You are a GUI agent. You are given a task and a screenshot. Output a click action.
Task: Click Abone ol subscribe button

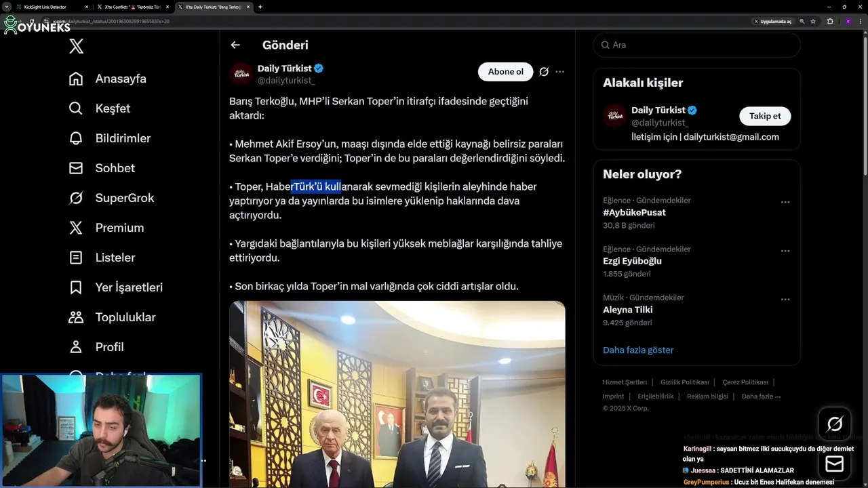coord(506,72)
